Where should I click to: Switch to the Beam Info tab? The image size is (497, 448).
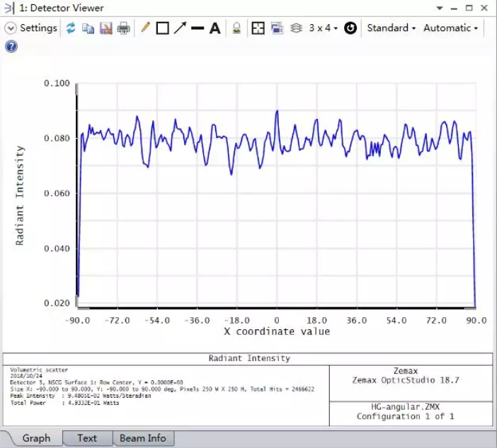coord(143,438)
